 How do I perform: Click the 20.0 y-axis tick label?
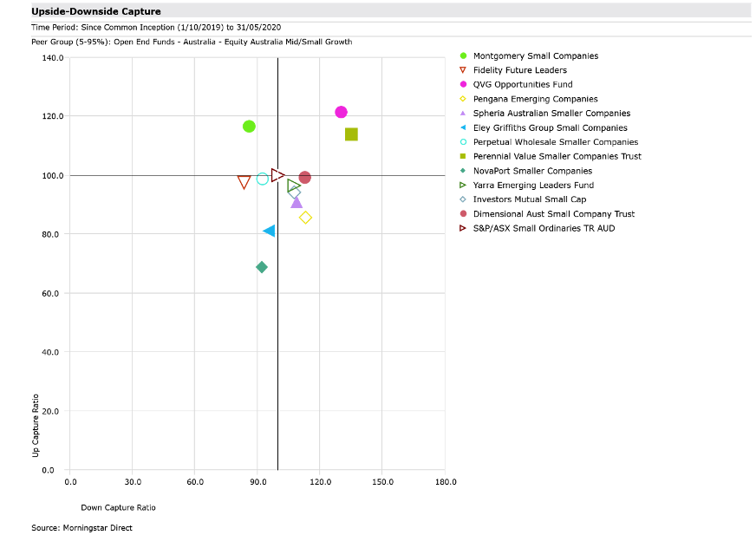(x=50, y=411)
